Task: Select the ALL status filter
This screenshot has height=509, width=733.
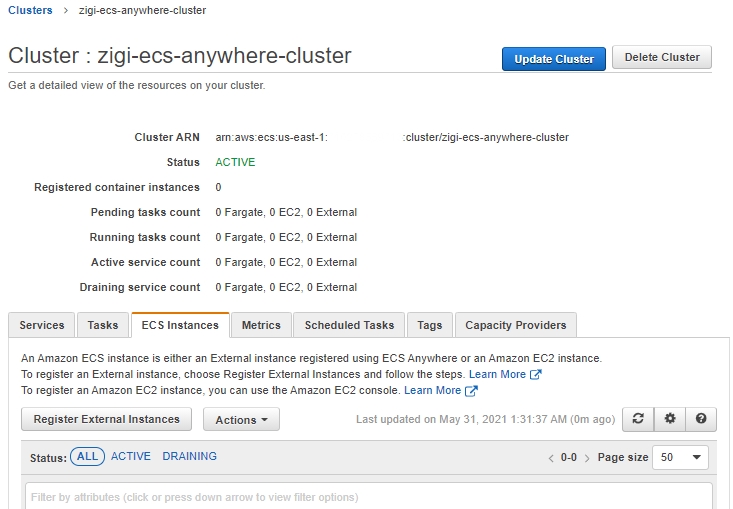Action: point(87,457)
